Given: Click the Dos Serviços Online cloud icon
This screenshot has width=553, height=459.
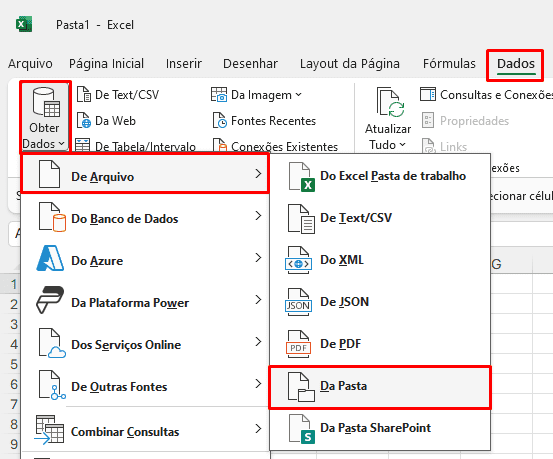Looking at the screenshot, I should (52, 343).
